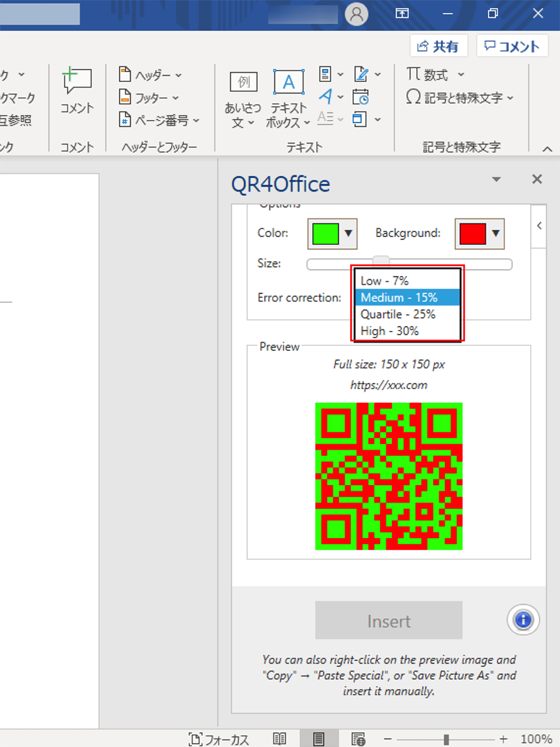Viewport: 560px width, 747px height.
Task: Select Quartile - 25% error correction
Action: 407,314
